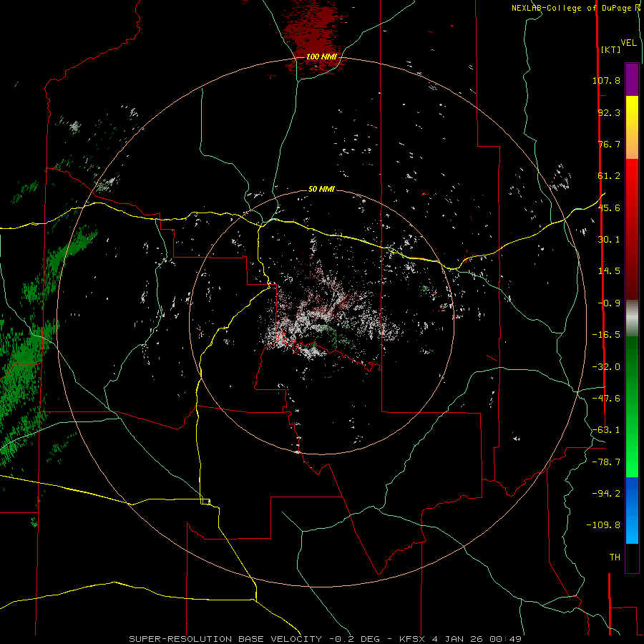Click the 14.5 scale value
644x644 pixels.
click(609, 271)
